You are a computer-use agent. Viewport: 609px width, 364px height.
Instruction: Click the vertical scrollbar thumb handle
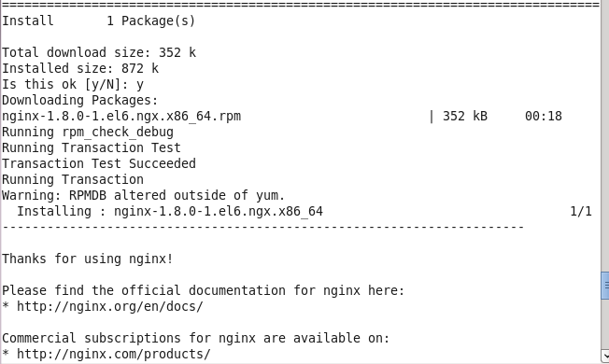pos(605,286)
